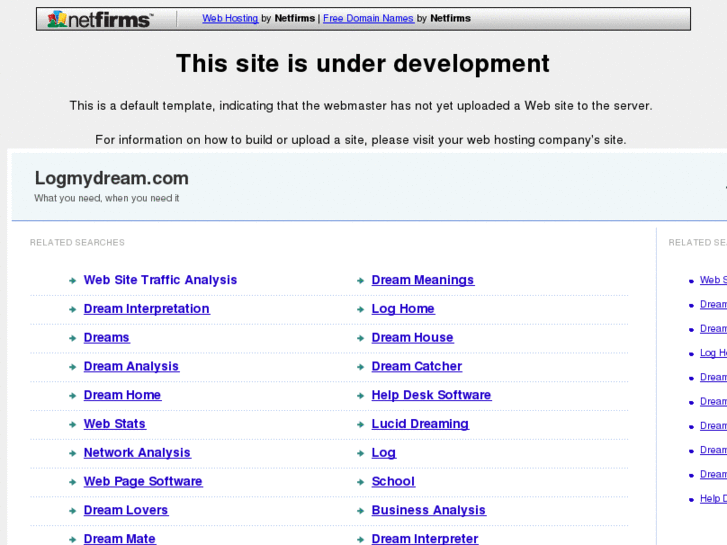Click arrow icon beside Dream Analysis
727x545 pixels.
tap(72, 367)
